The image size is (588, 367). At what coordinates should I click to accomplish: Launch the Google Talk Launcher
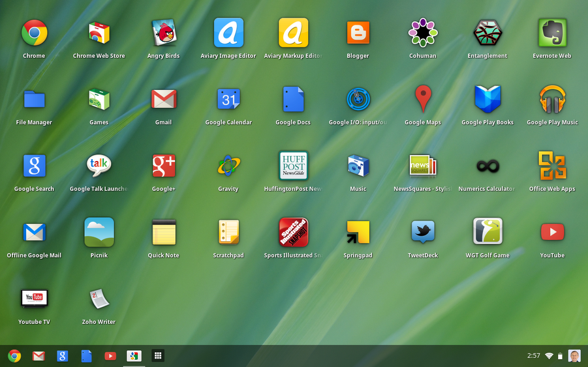(x=99, y=166)
